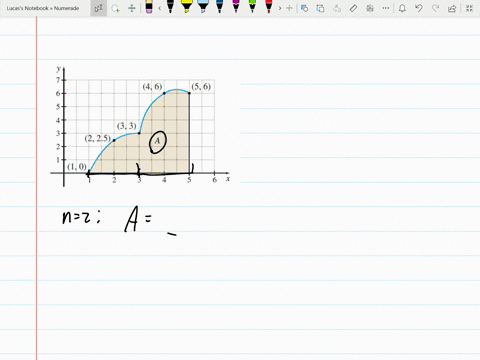Show more pens with right chevron
Screen dimensions: 480x360
click(280, 8)
